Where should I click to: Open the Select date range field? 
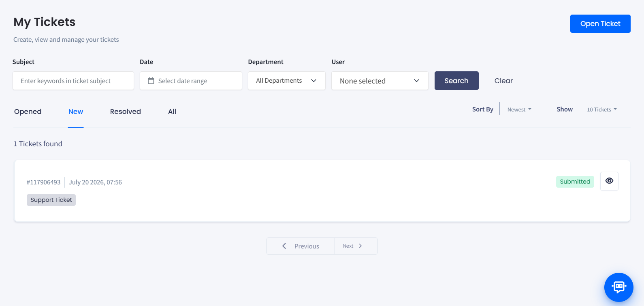[191, 81]
